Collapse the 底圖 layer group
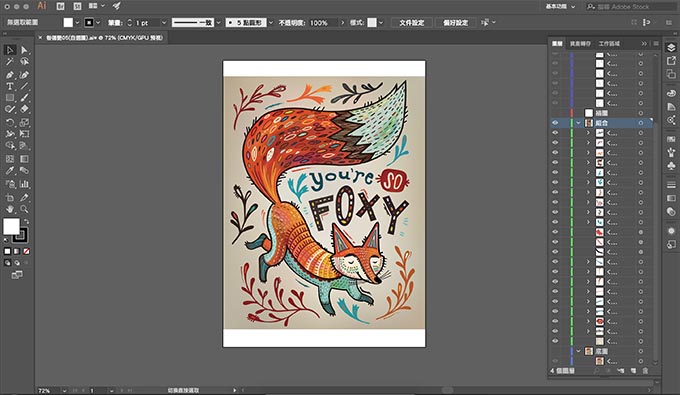 coord(579,351)
